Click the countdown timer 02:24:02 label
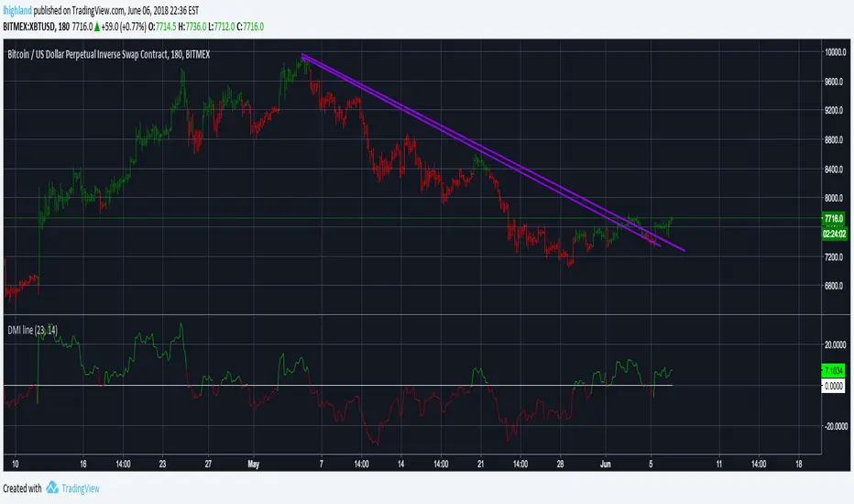Screen dimensions: 854x504 point(834,234)
